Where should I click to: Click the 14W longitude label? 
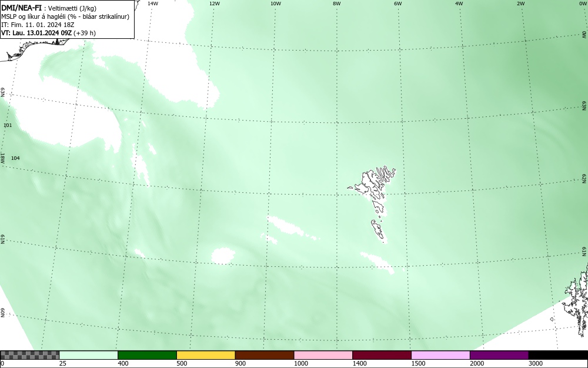[x=153, y=4]
